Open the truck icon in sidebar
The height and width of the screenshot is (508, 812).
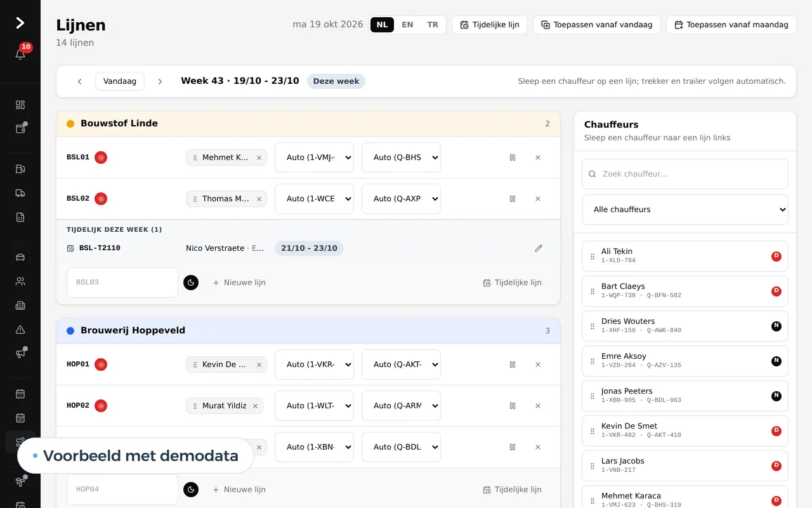point(20,193)
